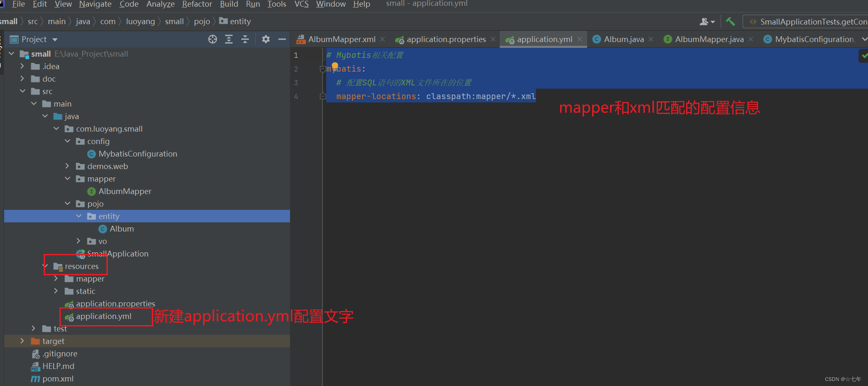Image resolution: width=868 pixels, height=386 pixels.
Task: Click entity in the breadcrumb path
Action: coord(240,22)
